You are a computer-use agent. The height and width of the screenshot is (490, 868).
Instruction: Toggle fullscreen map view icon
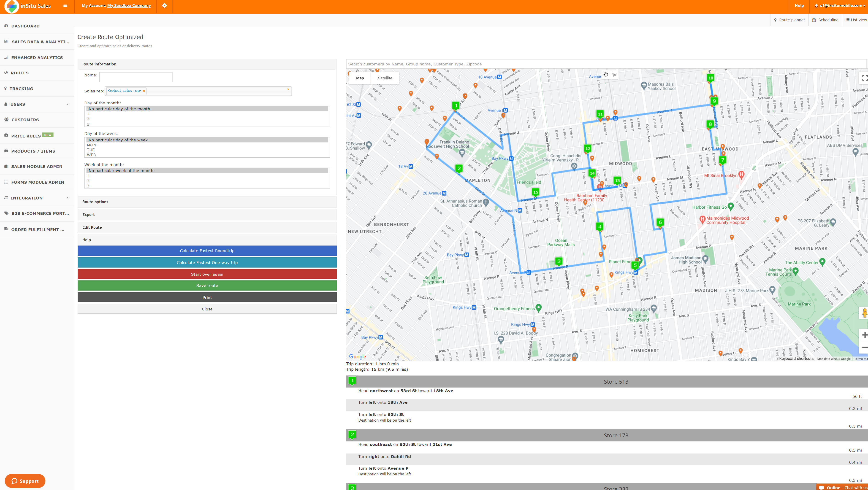pos(864,78)
